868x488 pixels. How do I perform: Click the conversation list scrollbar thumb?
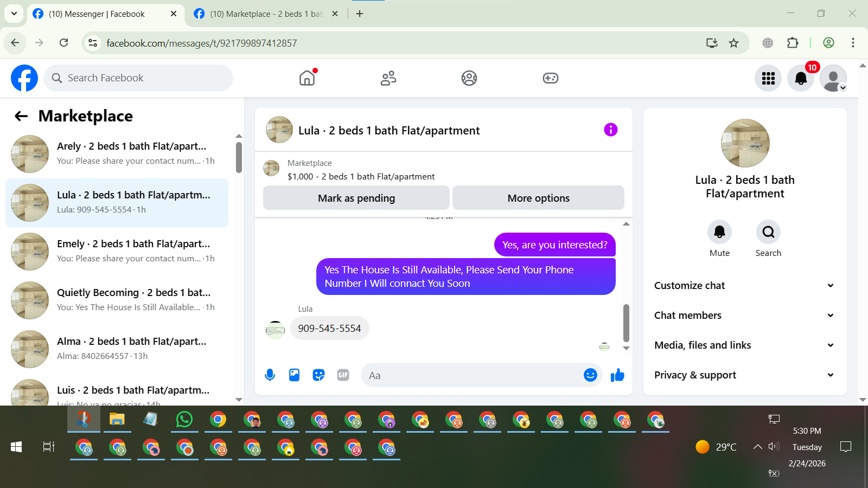point(239,157)
